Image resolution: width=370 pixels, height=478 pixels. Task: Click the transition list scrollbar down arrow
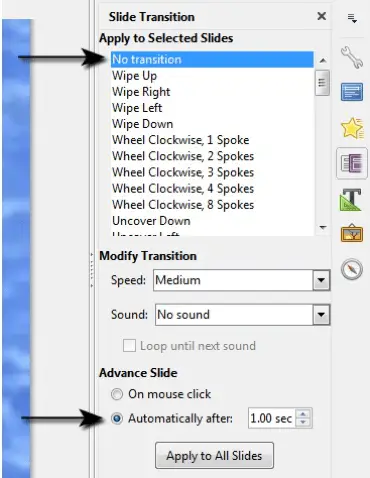coord(322,227)
